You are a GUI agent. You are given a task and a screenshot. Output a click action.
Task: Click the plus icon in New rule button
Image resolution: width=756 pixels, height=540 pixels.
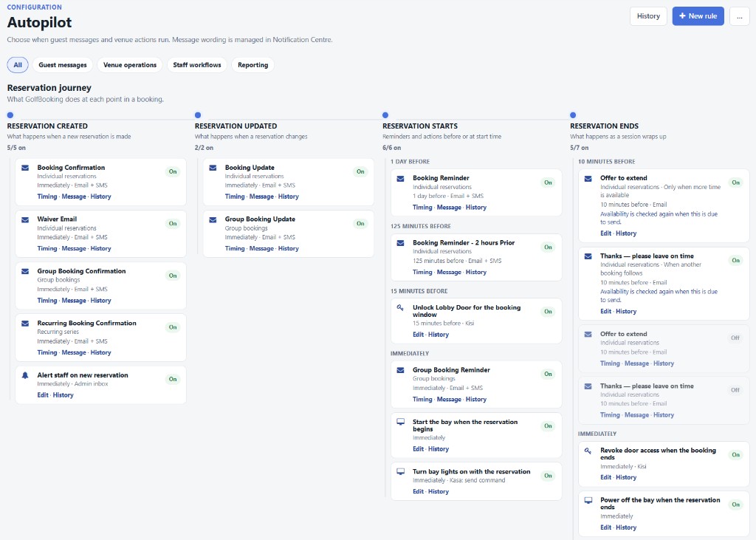[682, 16]
